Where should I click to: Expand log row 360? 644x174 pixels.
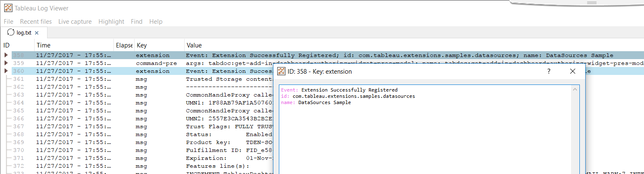pos(6,71)
